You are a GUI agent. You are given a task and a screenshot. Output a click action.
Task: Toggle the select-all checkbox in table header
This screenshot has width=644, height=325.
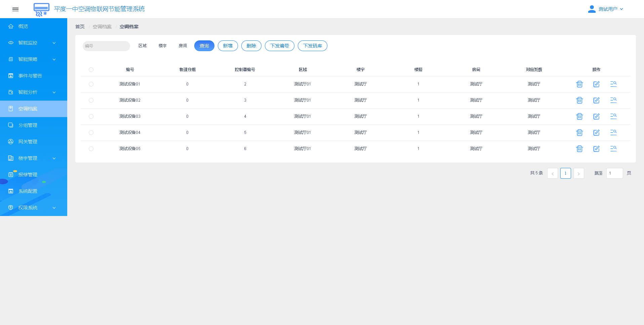click(x=91, y=70)
